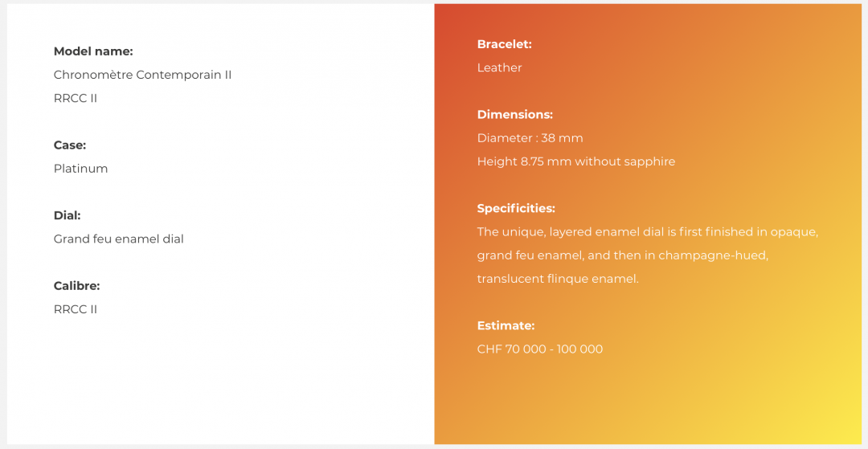Click RRCC II under Calibre
The width and height of the screenshot is (868, 449).
(76, 309)
